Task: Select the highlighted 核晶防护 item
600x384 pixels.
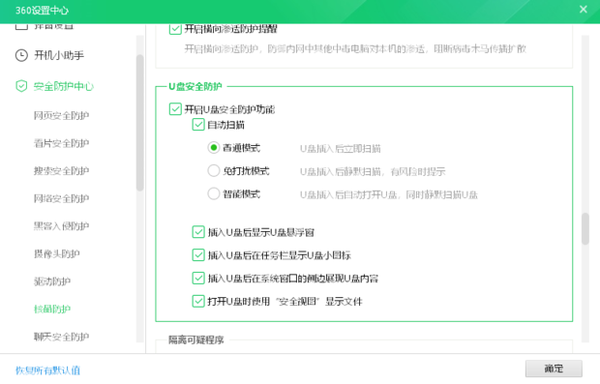Action: pos(52,309)
